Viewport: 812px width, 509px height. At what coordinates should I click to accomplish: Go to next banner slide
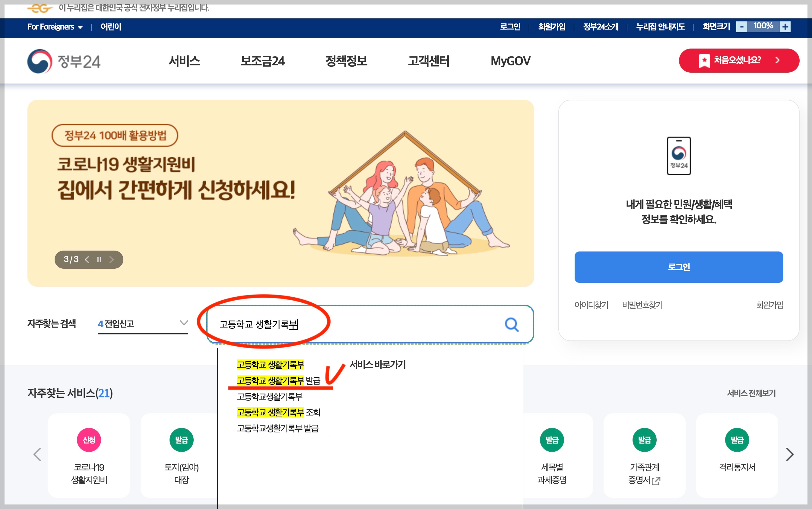pos(111,260)
